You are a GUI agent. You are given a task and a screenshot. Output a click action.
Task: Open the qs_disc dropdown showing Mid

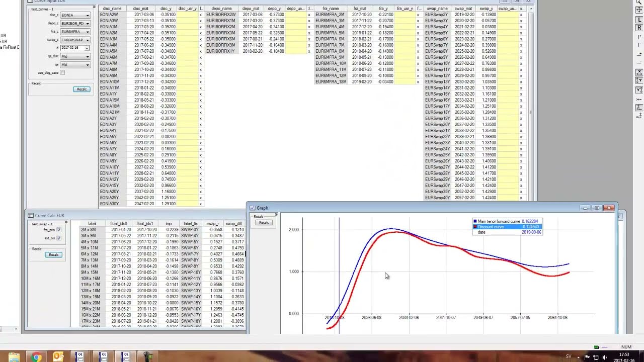point(75,56)
